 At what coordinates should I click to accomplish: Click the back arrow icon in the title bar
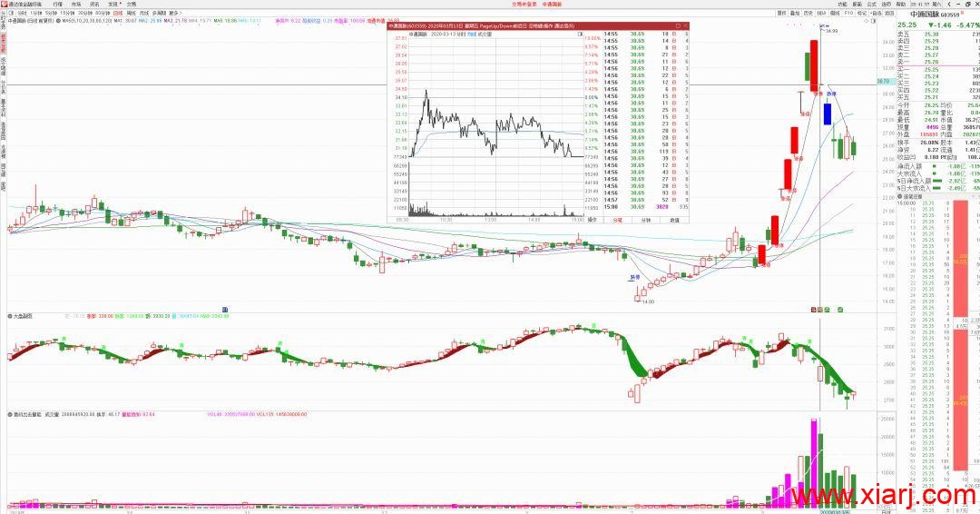pyautogui.click(x=949, y=4)
